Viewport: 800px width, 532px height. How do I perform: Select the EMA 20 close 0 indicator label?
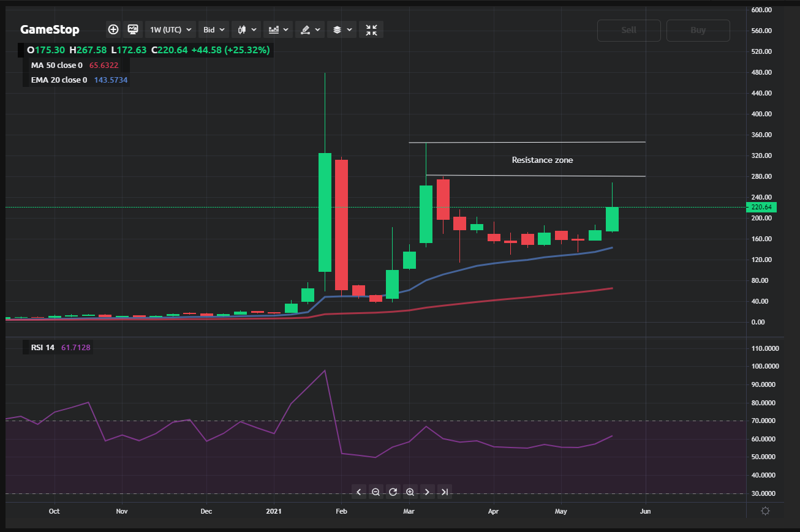click(59, 80)
